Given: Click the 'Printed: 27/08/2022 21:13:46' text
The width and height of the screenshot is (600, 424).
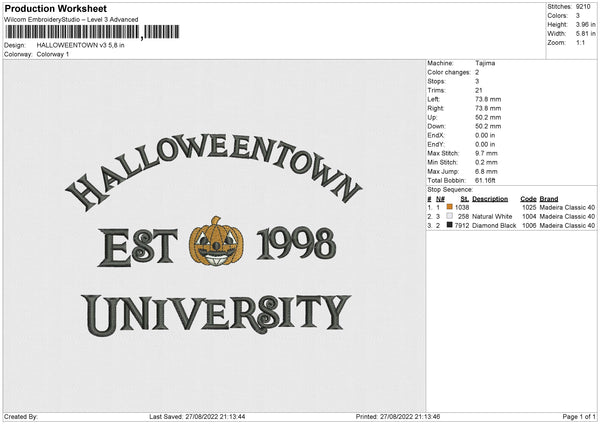Looking at the screenshot, I should pyautogui.click(x=398, y=417).
